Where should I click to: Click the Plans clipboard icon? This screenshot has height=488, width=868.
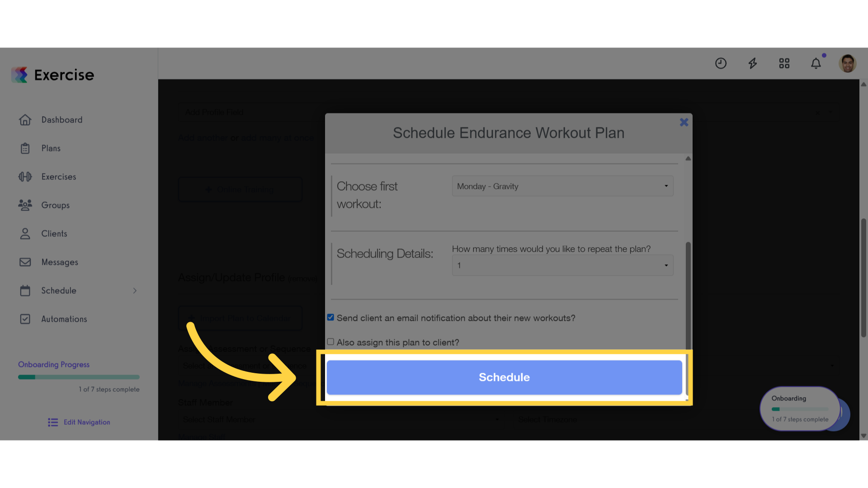(25, 148)
